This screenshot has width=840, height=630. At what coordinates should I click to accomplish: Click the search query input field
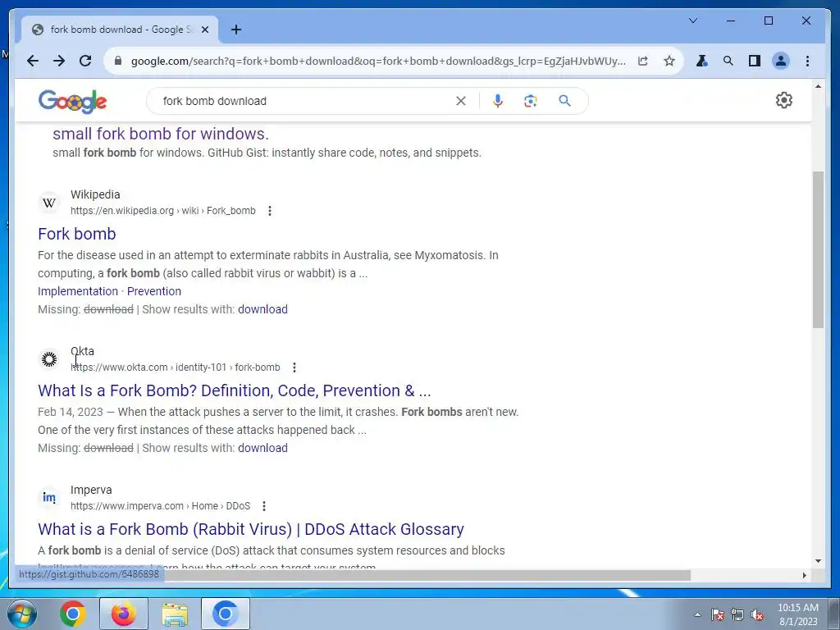[x=305, y=101]
